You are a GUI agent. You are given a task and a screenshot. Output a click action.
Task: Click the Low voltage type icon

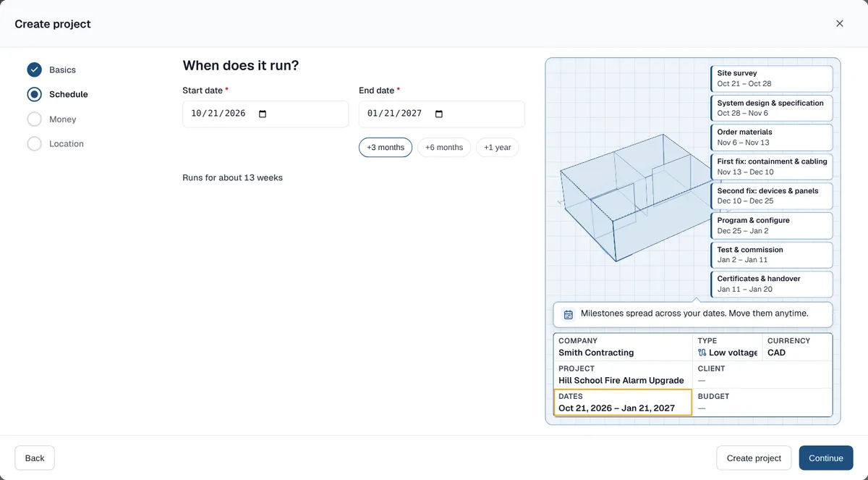pyautogui.click(x=702, y=353)
